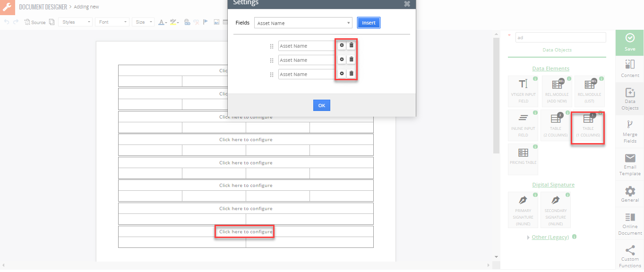Close the Settings dialog
The width and height of the screenshot is (644, 272).
click(x=407, y=3)
